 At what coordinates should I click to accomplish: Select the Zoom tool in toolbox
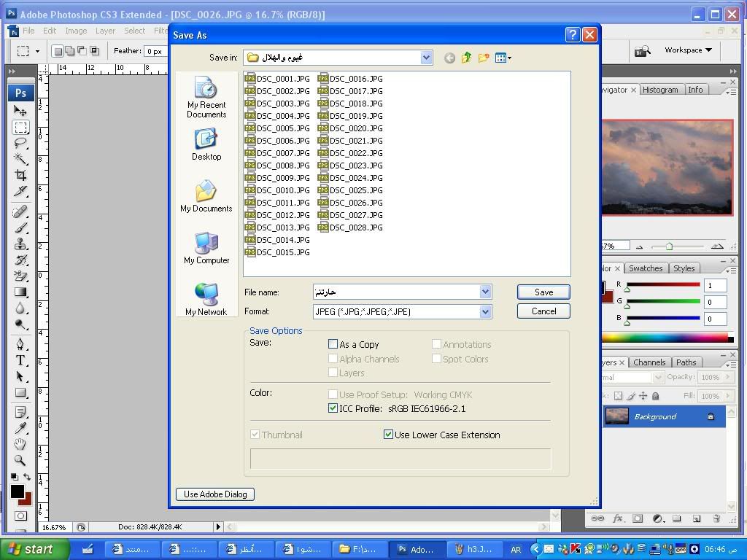click(20, 460)
